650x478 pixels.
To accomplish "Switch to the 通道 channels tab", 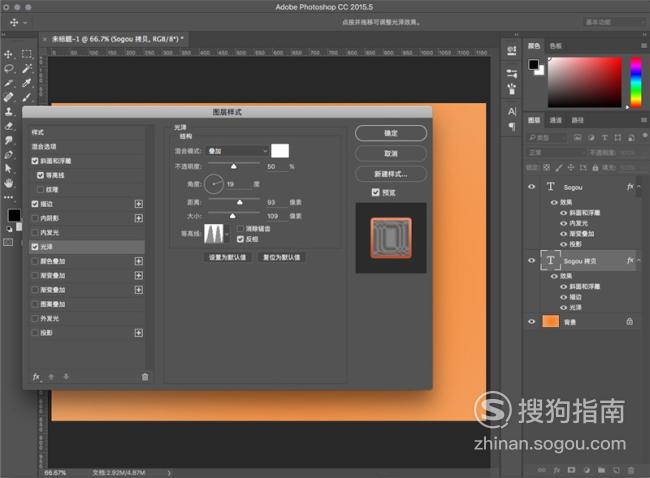I will [x=555, y=120].
